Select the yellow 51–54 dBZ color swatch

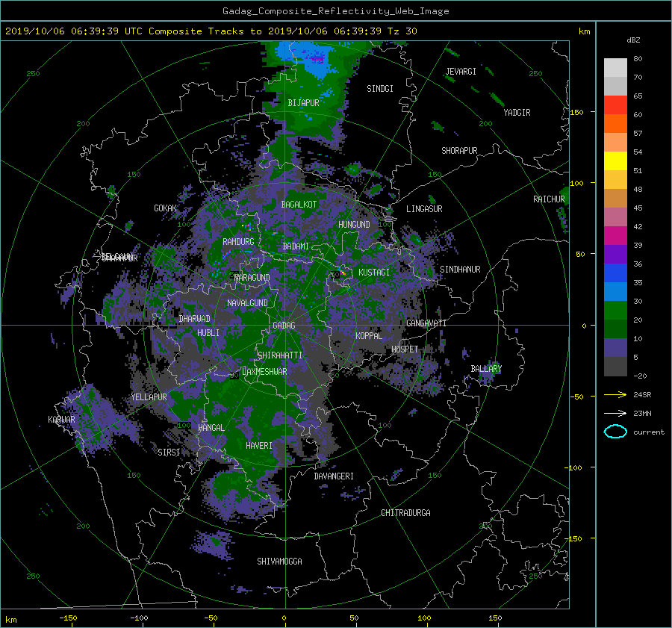(615, 161)
